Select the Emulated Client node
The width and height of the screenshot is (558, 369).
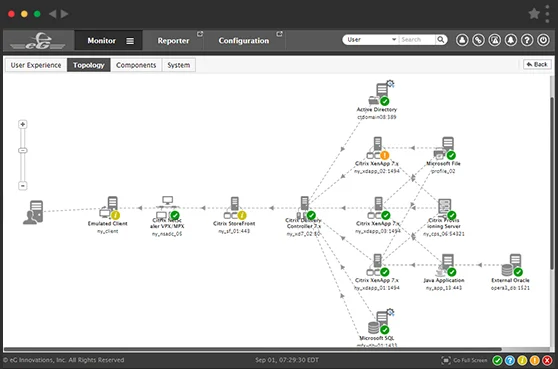(109, 207)
